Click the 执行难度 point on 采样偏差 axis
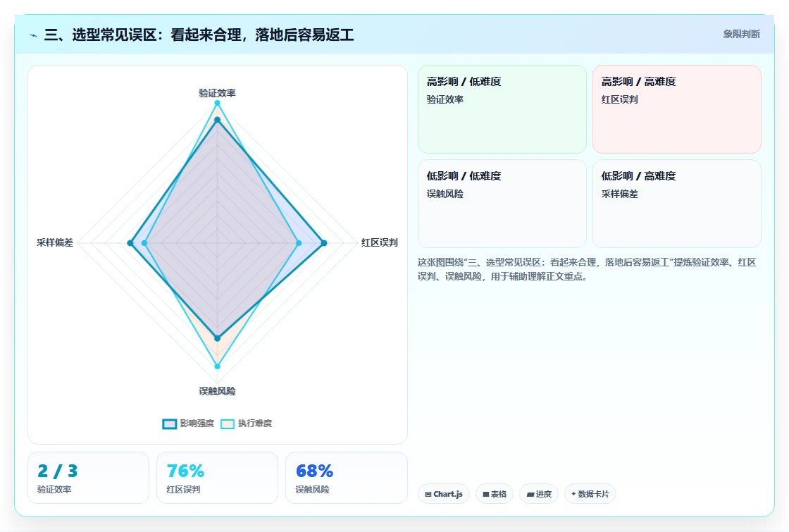The height and width of the screenshot is (532, 789). point(144,243)
